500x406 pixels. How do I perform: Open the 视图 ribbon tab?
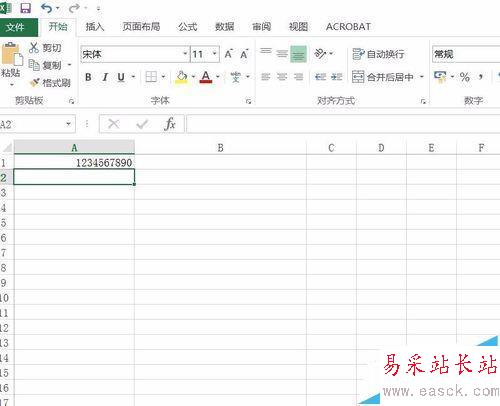298,27
